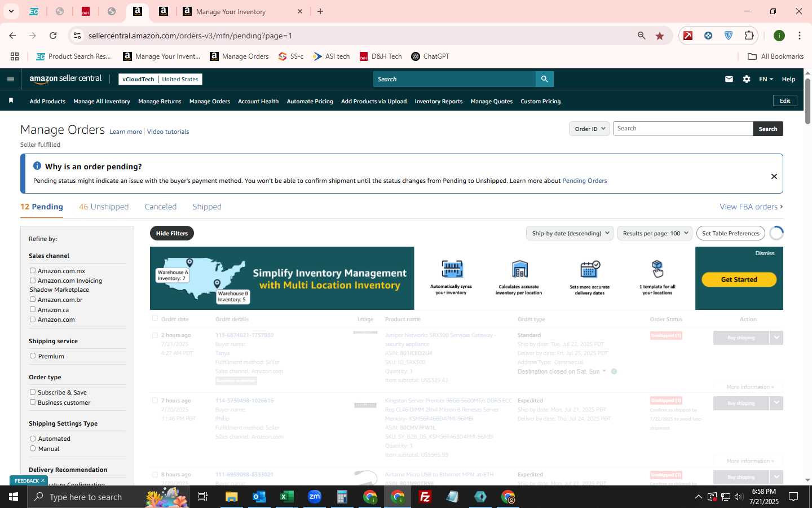Select the Premium shipping service radio
The image size is (812, 508).
[x=33, y=356]
